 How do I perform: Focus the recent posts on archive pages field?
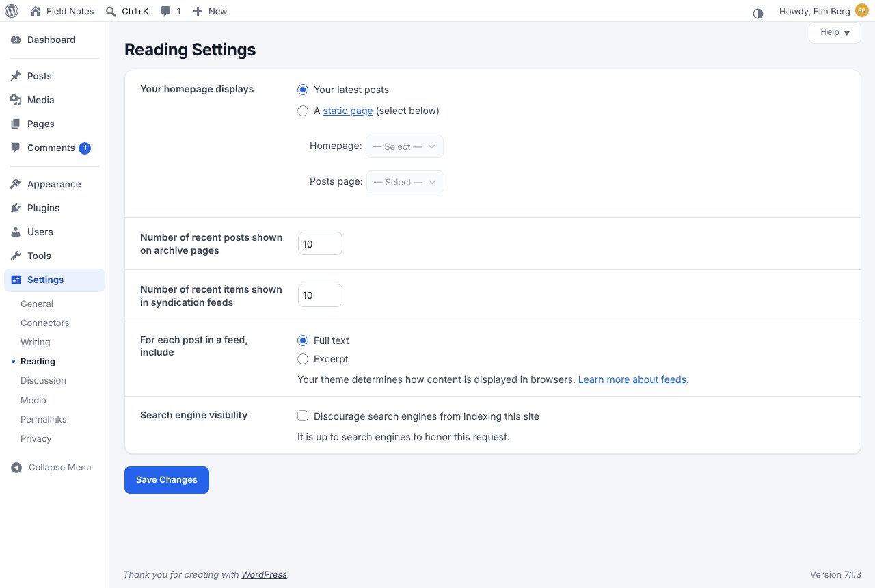pyautogui.click(x=320, y=243)
